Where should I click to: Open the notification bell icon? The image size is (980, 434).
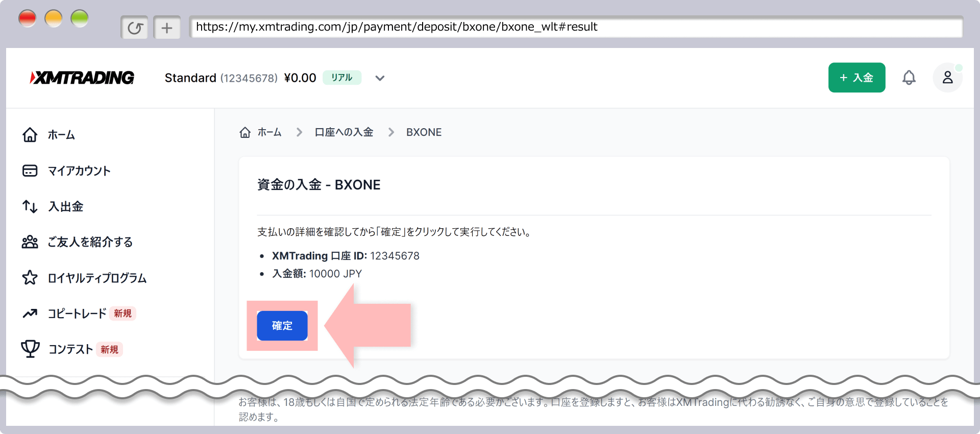coord(909,78)
